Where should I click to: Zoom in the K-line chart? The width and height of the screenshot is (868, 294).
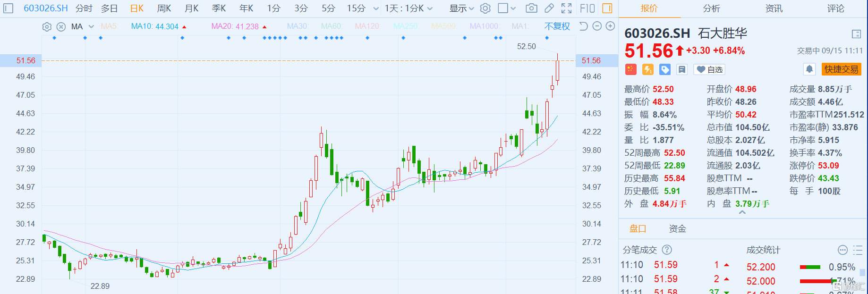click(x=610, y=26)
